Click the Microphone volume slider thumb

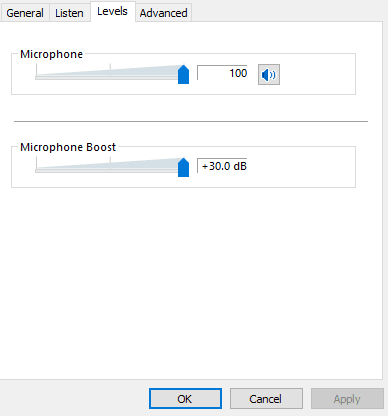183,75
